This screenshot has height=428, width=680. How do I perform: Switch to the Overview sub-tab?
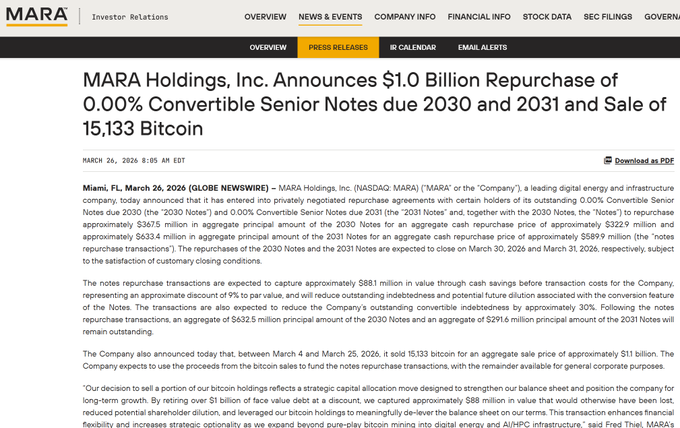tap(268, 47)
